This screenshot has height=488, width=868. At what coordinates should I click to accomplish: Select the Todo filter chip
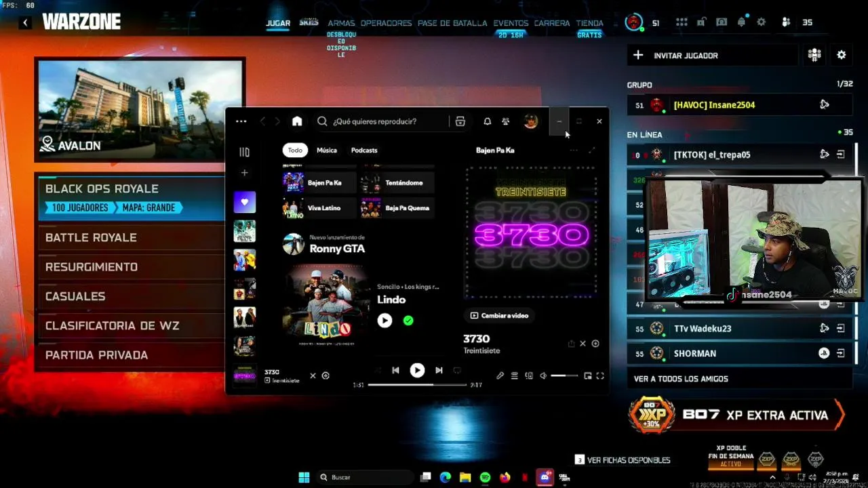pos(295,150)
